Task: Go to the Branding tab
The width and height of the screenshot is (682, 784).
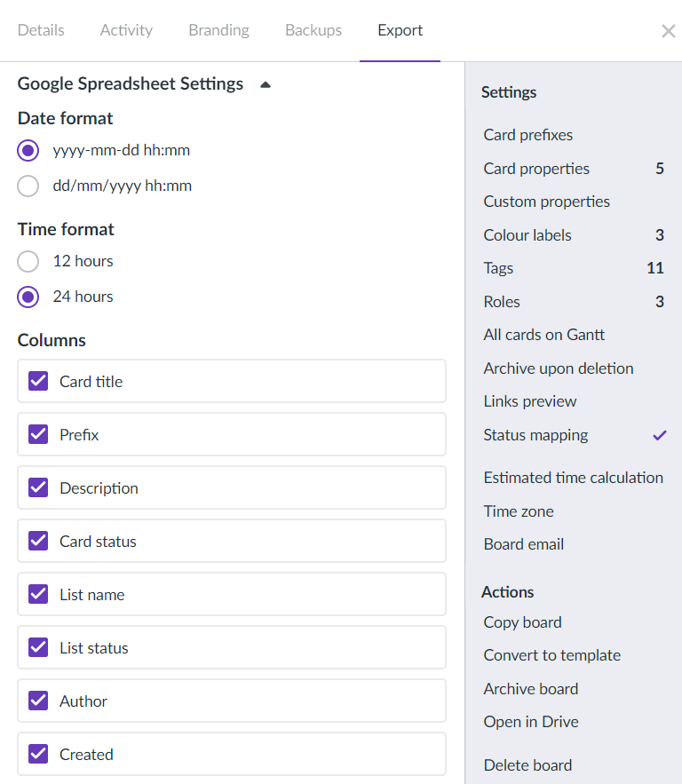Action: tap(219, 30)
